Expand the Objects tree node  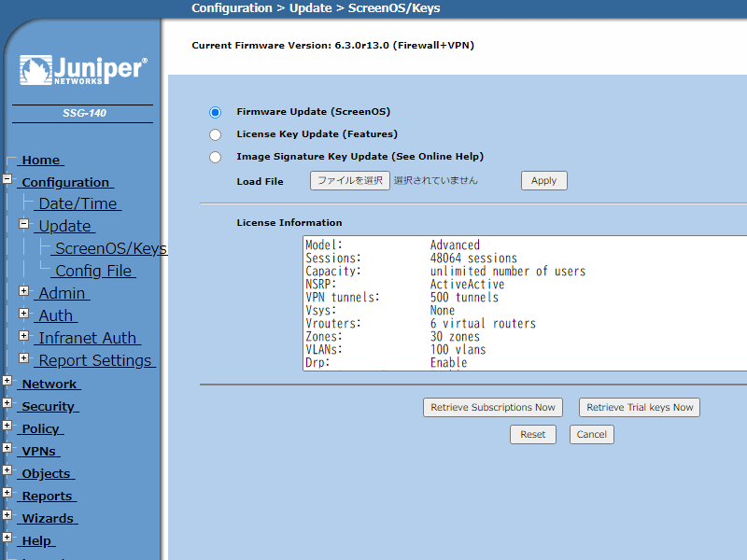click(x=7, y=470)
